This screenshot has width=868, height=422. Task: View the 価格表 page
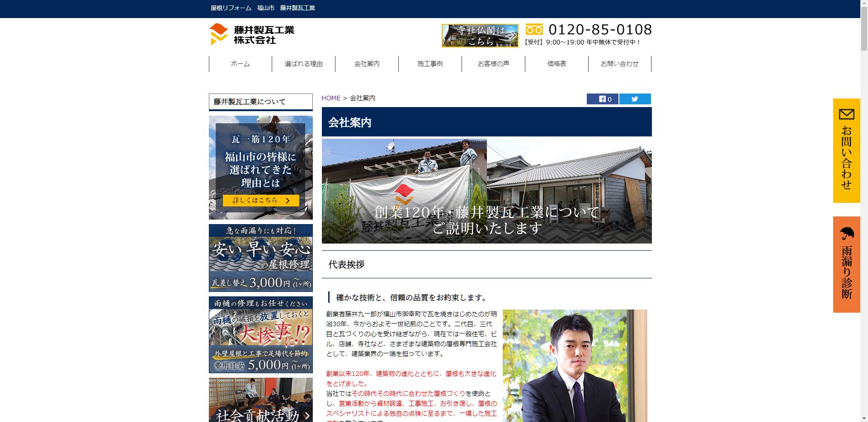coord(557,64)
